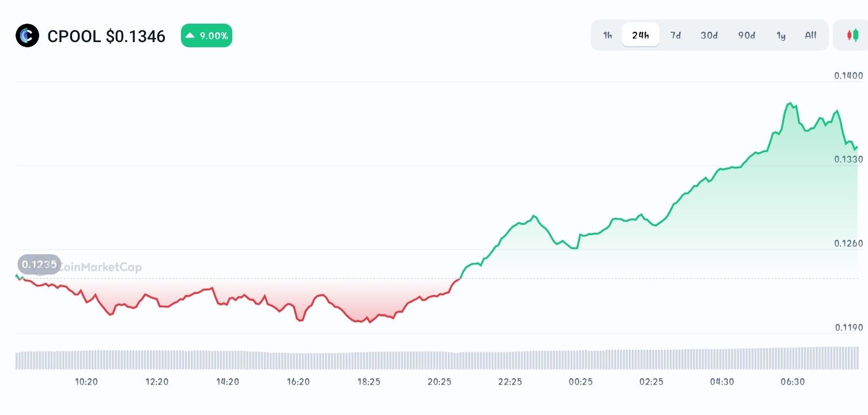Select the 24h time range tab
This screenshot has width=868, height=415.
coord(640,35)
